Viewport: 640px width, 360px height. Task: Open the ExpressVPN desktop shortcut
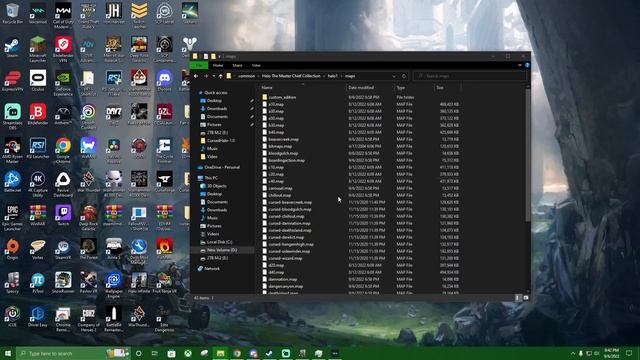(x=12, y=80)
